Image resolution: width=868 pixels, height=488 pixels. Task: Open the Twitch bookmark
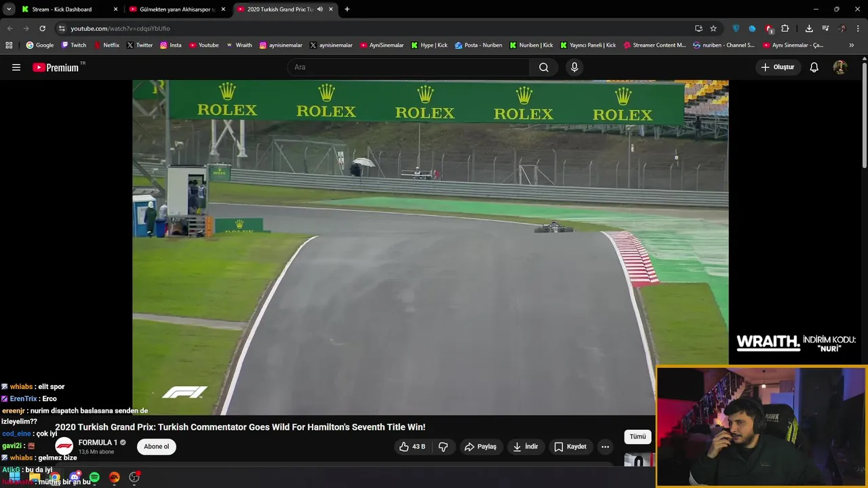pos(74,45)
